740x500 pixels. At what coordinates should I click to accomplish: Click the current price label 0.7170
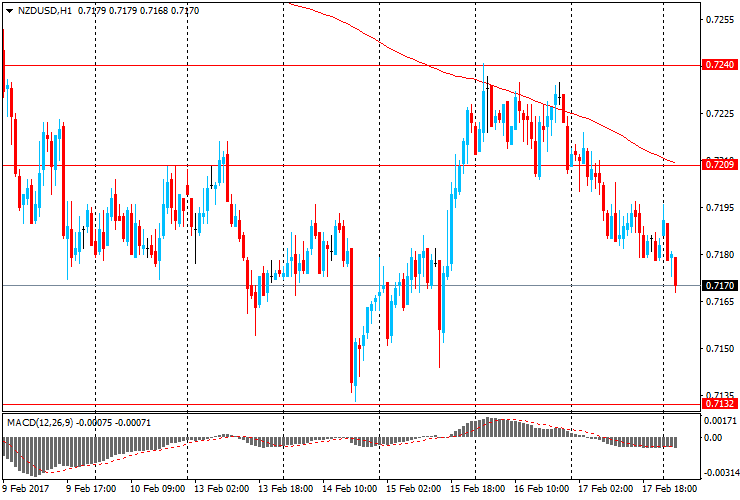pyautogui.click(x=719, y=286)
